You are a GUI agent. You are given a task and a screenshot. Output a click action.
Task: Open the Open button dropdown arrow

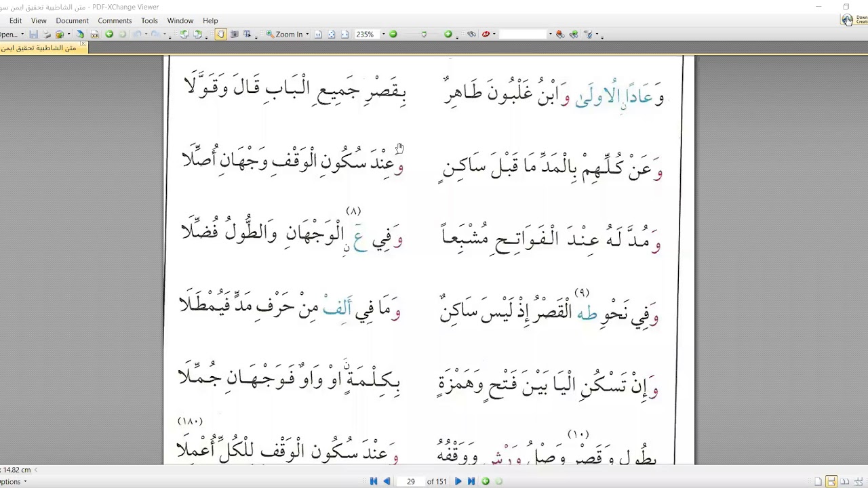[22, 34]
